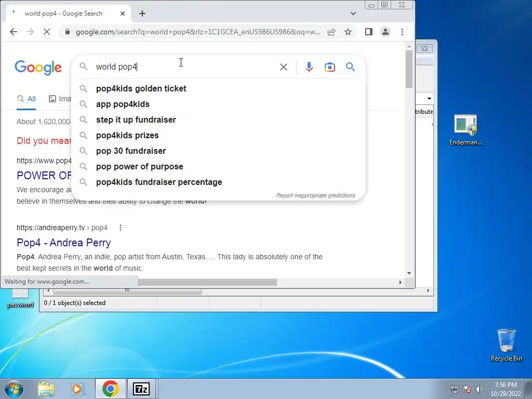The image size is (532, 399).
Task: Toggle the Chrome side panel icon
Action: (369, 32)
